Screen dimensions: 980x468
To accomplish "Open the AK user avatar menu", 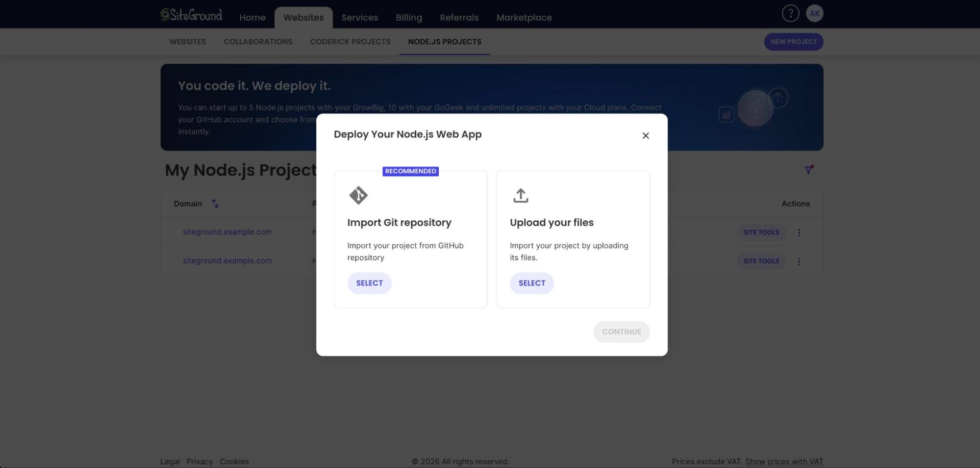I will point(814,14).
